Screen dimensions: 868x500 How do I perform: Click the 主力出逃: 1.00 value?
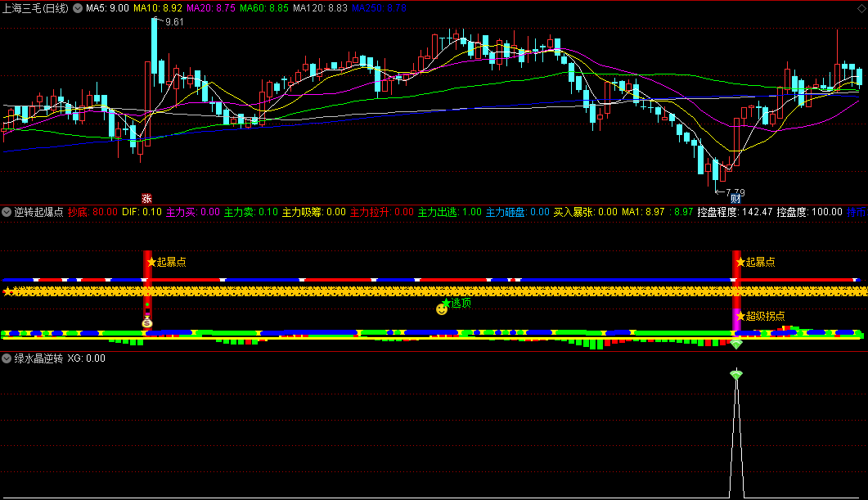[449, 212]
